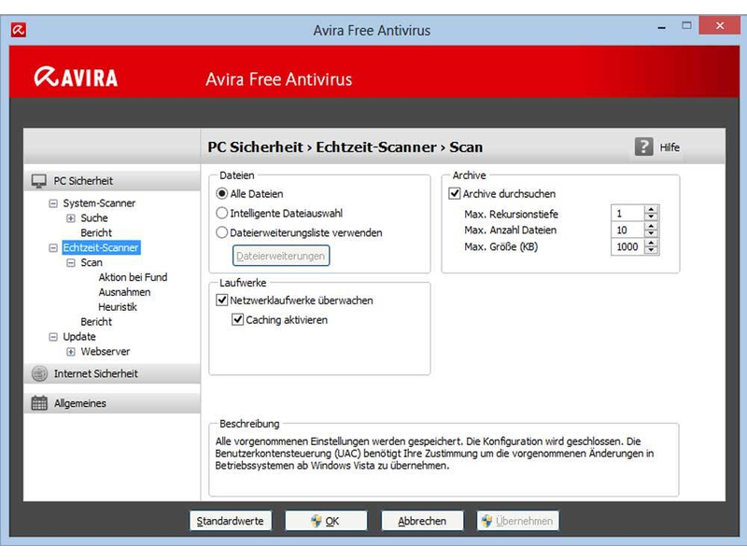Open Bericht under Echtzeit-Scanner
Screen dimensions: 747x560
pyautogui.click(x=96, y=322)
